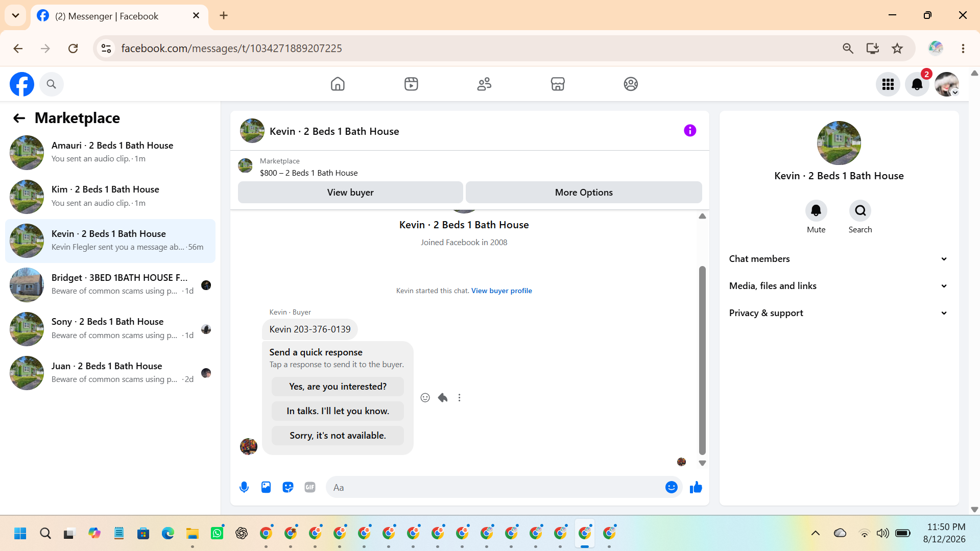Open the Windows Start menu

pyautogui.click(x=20, y=534)
